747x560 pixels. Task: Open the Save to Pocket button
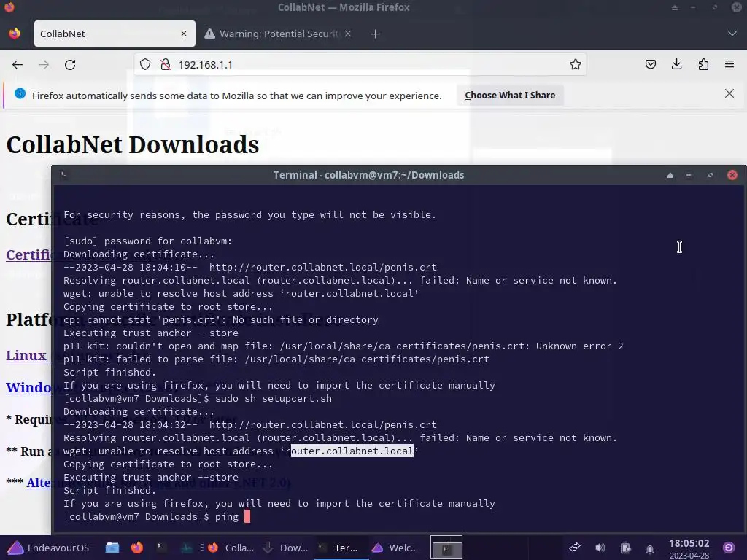(650, 64)
